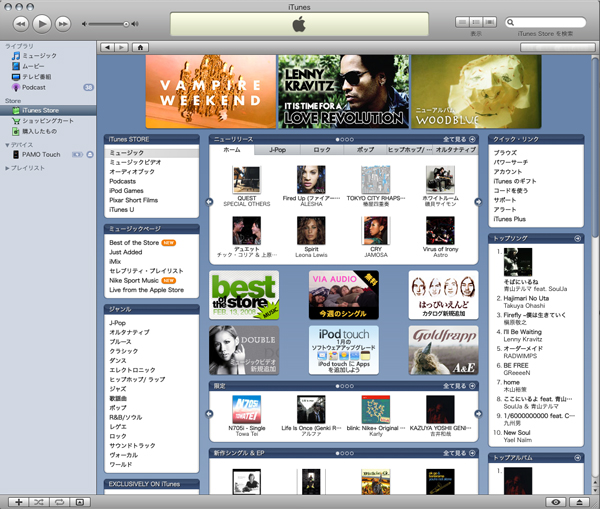The width and height of the screenshot is (600, 509).
Task: Show next new releases page arrow
Action: [478, 202]
